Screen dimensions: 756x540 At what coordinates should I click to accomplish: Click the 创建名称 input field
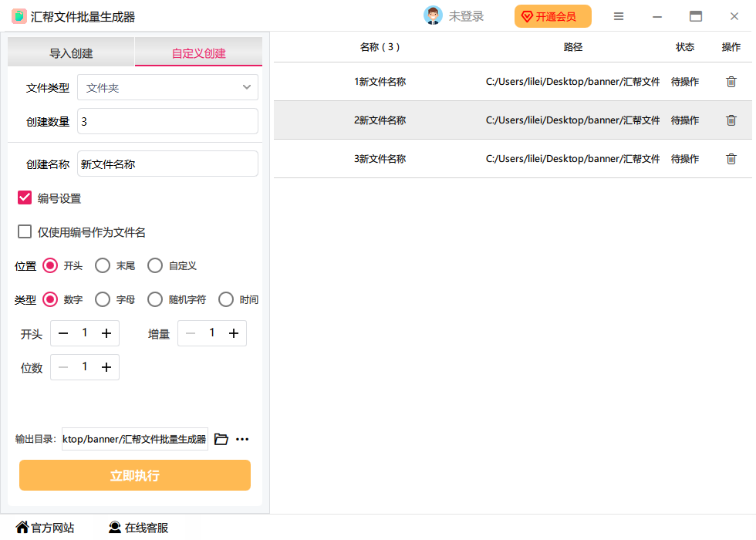pyautogui.click(x=167, y=164)
